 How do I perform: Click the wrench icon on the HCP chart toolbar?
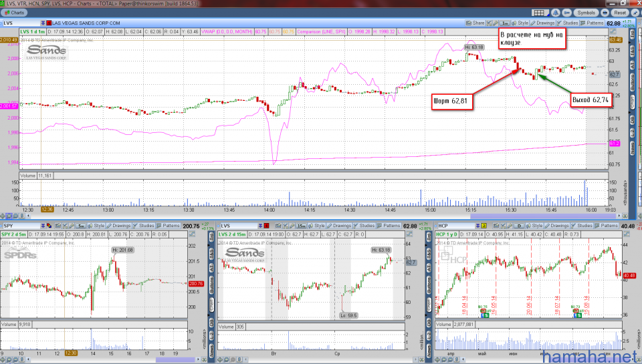coord(510,226)
